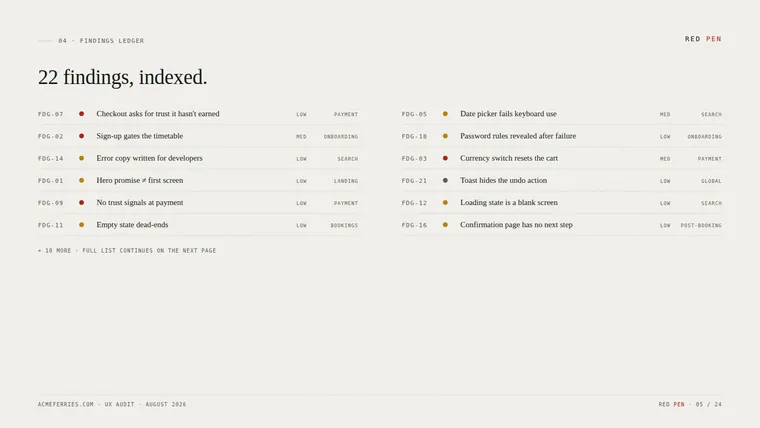
Task: Click the page number 05 / 24
Action: (709, 404)
